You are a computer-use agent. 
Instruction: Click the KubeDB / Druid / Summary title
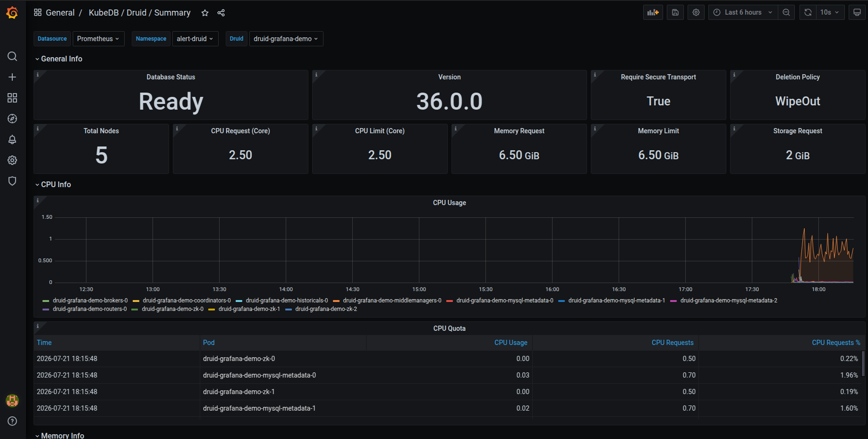[140, 13]
